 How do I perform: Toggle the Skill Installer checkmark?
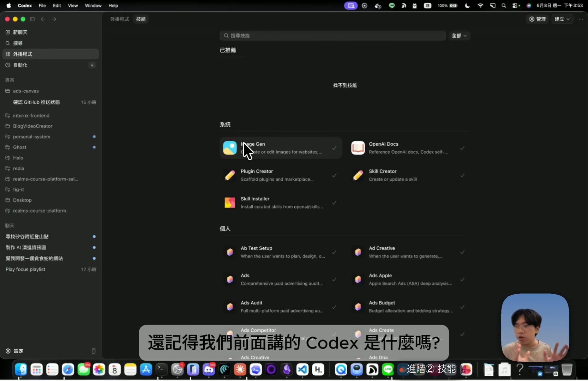click(x=334, y=202)
